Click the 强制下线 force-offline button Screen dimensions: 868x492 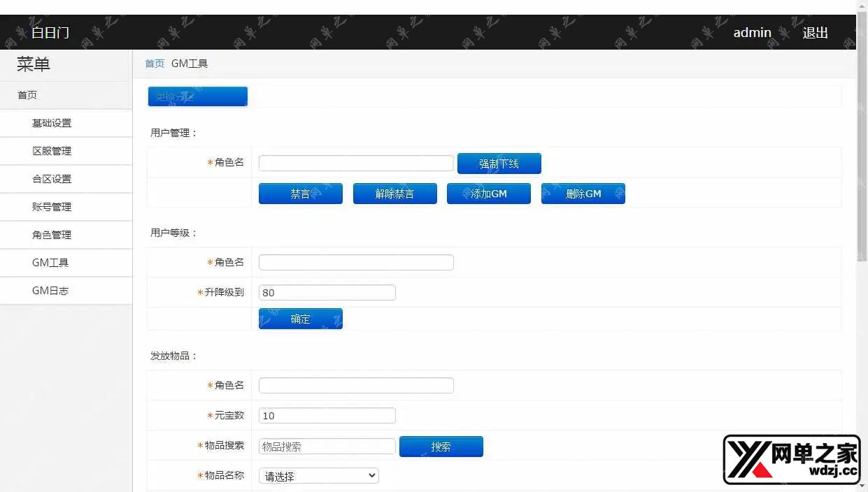[x=499, y=164]
